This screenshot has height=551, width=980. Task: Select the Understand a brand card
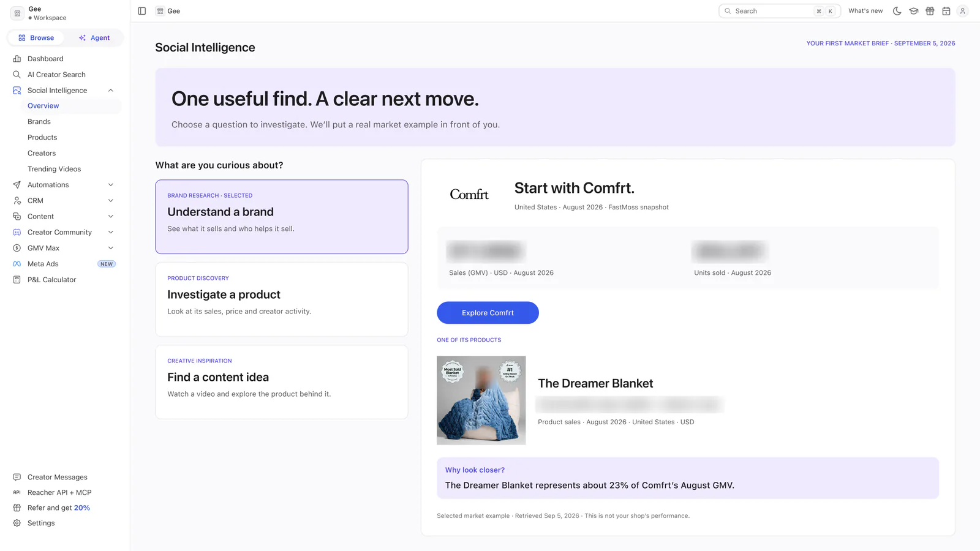(282, 217)
